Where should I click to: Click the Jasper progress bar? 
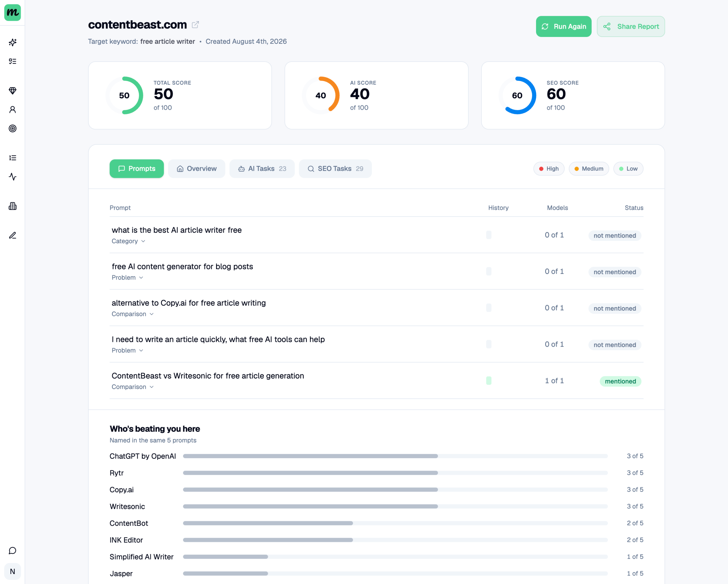[x=395, y=573]
